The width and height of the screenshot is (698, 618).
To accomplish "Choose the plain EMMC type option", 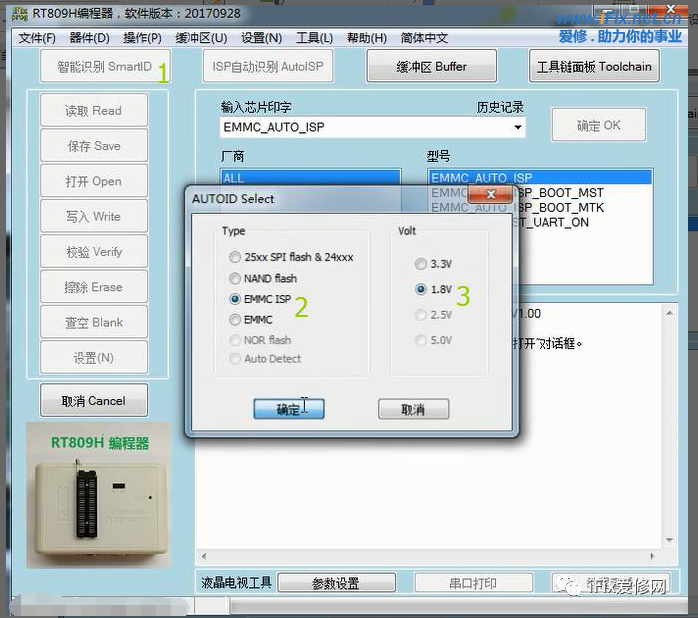I will (235, 320).
